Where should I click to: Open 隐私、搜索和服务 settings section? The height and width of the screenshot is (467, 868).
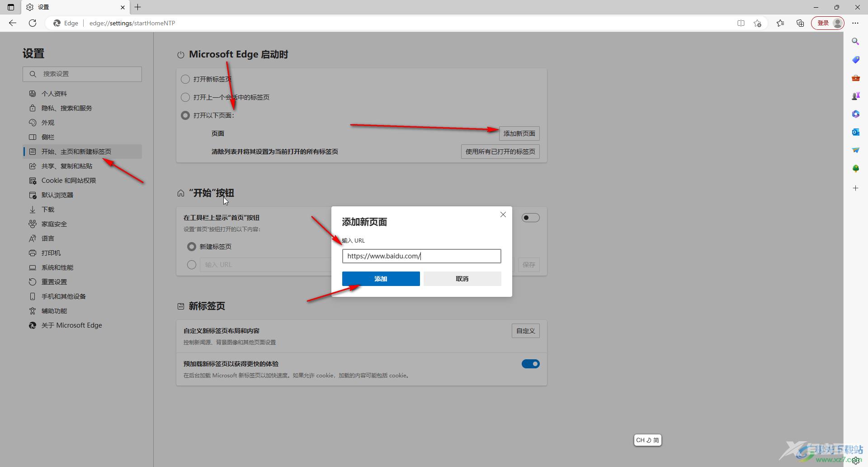pos(82,108)
